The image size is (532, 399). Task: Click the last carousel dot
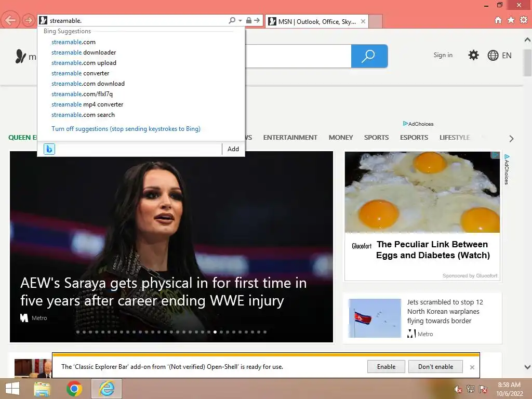[x=265, y=332]
